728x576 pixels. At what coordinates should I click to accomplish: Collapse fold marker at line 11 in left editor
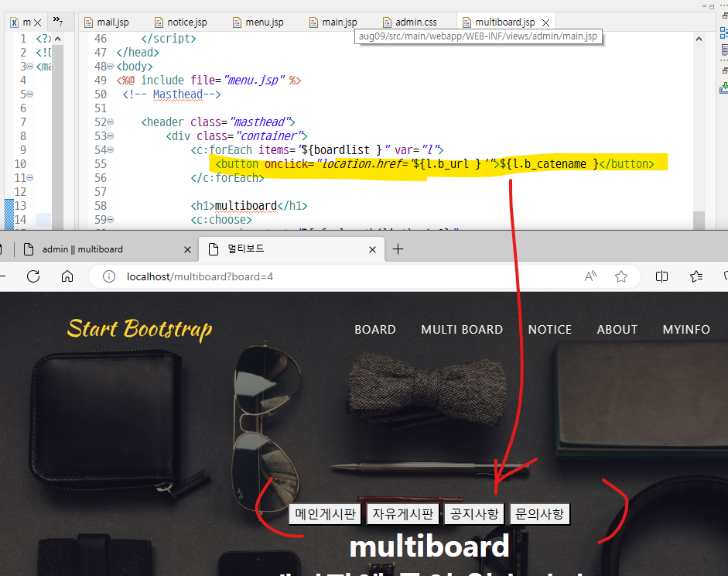(30, 178)
